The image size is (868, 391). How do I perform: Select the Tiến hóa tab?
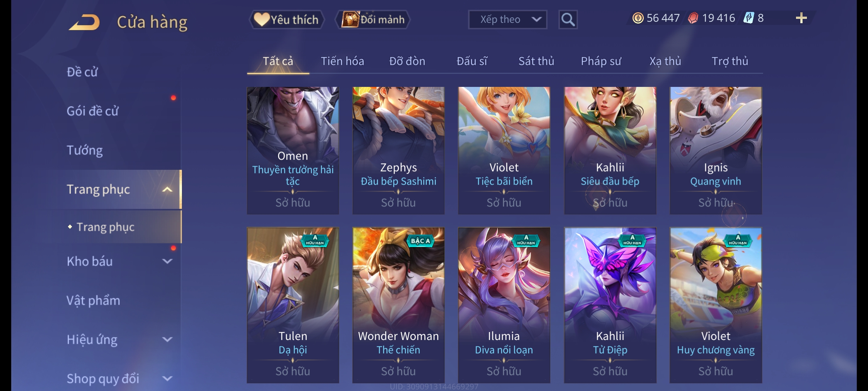pyautogui.click(x=342, y=61)
